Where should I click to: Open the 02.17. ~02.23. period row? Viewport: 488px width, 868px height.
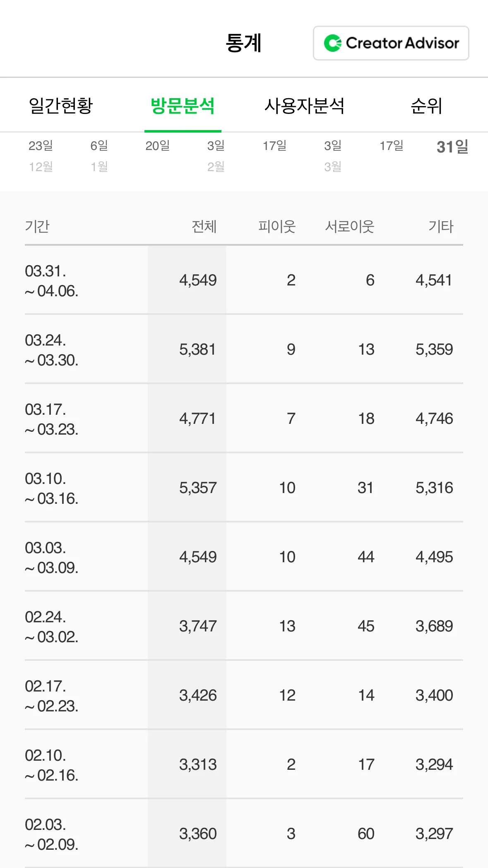click(x=52, y=696)
